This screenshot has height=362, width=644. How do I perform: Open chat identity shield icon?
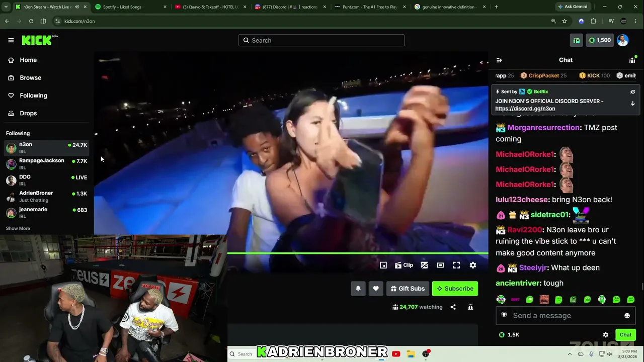pyautogui.click(x=504, y=315)
